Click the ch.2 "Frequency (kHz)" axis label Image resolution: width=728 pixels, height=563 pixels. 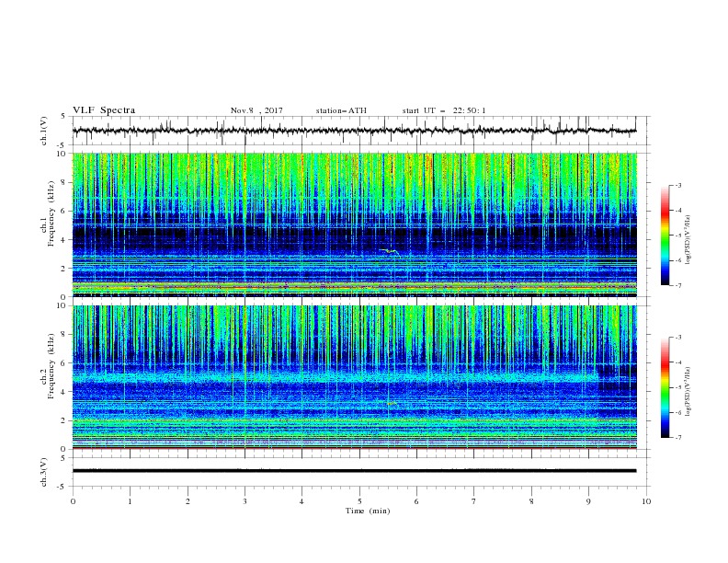point(51,365)
